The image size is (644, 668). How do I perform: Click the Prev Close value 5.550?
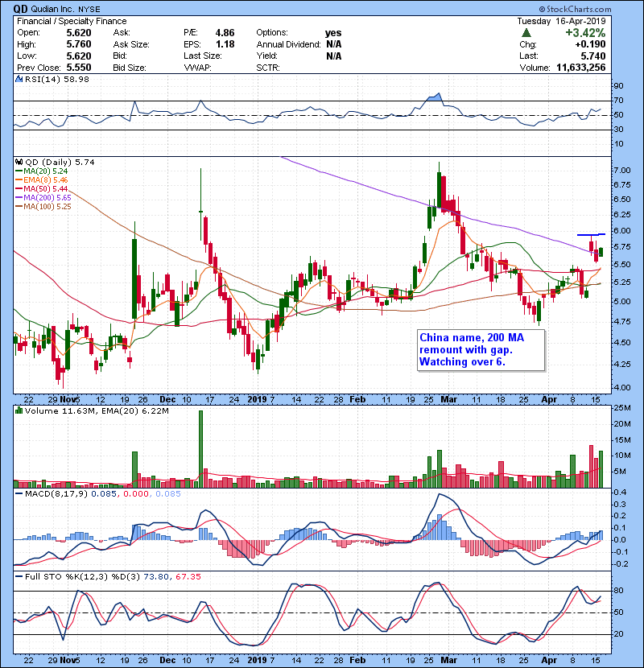pos(79,68)
